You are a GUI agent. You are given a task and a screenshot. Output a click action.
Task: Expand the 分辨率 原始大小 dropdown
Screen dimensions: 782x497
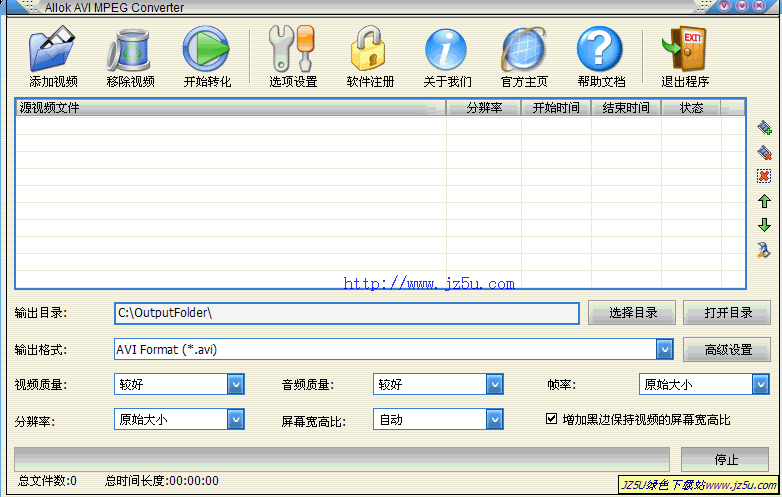click(x=235, y=419)
